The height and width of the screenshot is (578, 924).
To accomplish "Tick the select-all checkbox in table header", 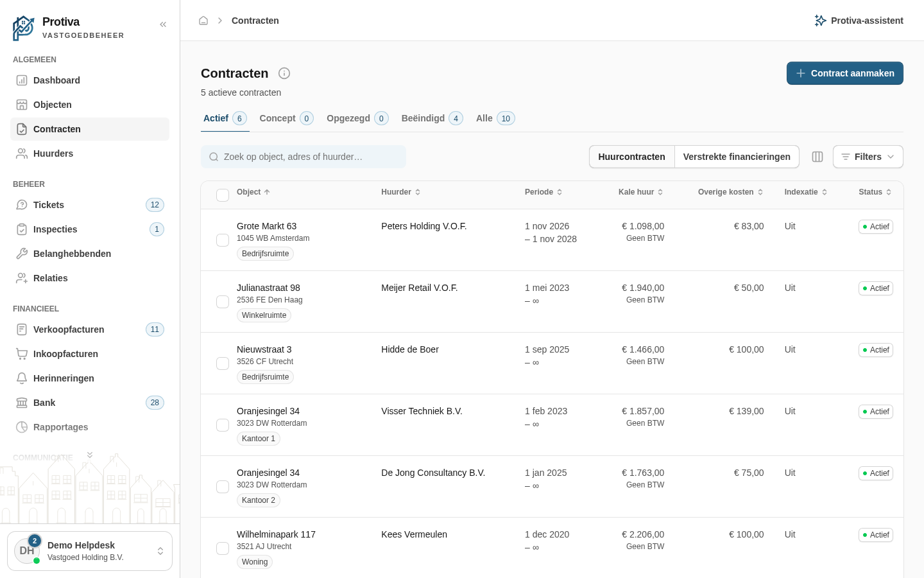I will pos(223,195).
